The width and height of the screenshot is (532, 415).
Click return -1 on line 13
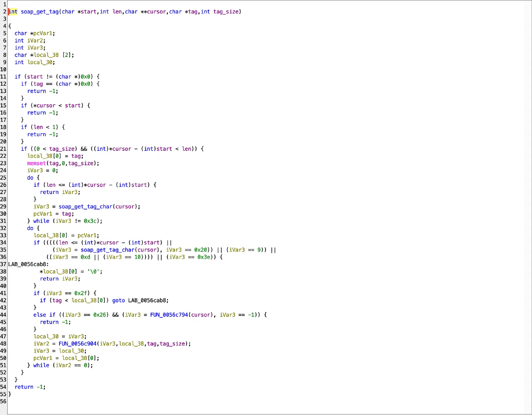pyautogui.click(x=41, y=91)
